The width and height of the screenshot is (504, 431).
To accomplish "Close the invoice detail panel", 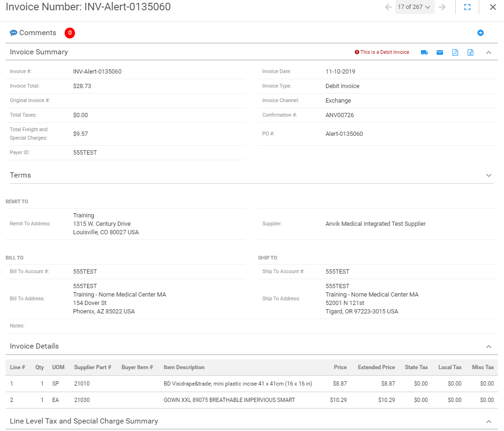I will coord(493,7).
